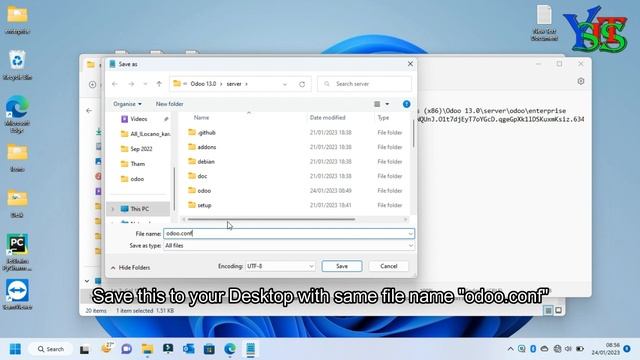This screenshot has width=640, height=360.
Task: Click the Forward navigation arrow in Save as
Action: 131,84
